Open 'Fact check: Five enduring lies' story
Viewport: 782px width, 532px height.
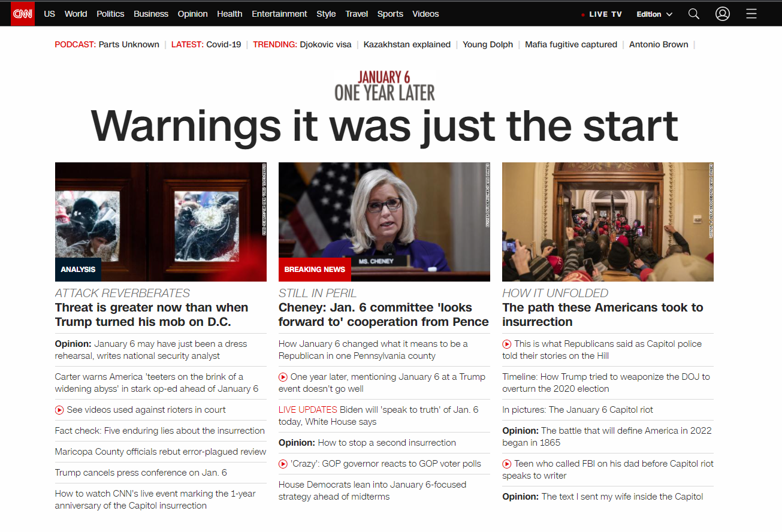pos(159,431)
